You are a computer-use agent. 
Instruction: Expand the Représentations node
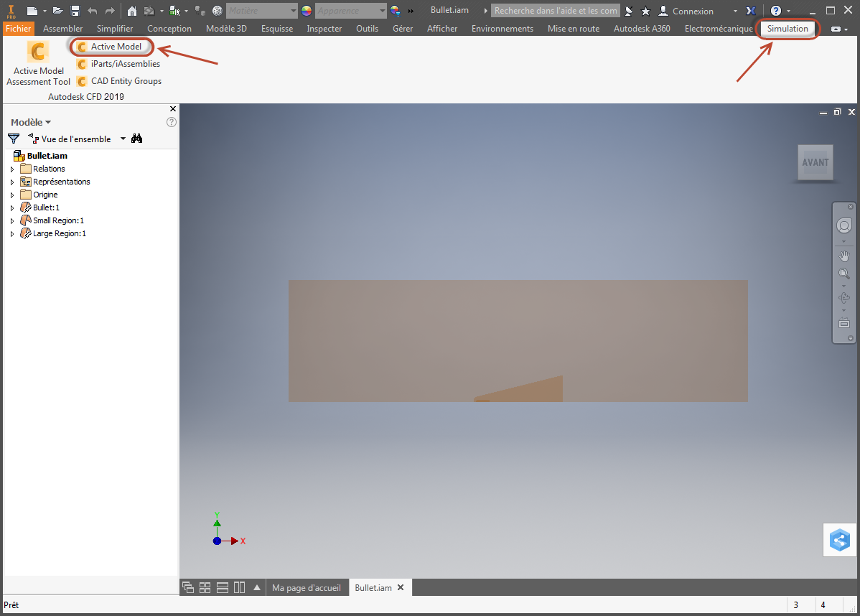coord(12,182)
